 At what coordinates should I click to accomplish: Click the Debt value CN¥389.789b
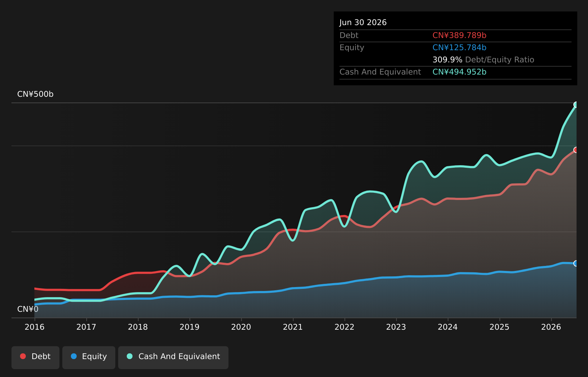(x=459, y=35)
